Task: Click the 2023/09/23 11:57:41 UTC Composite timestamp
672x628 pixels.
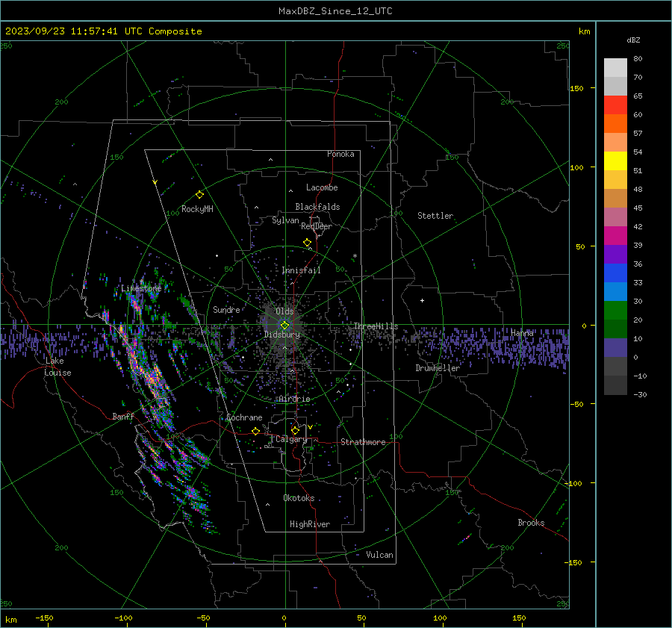Action: click(103, 31)
